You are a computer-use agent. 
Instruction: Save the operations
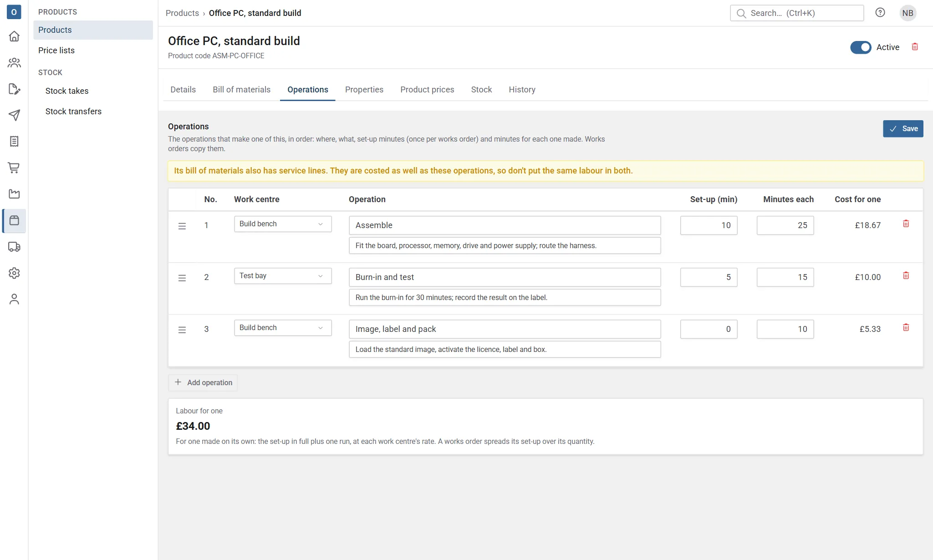pos(903,129)
